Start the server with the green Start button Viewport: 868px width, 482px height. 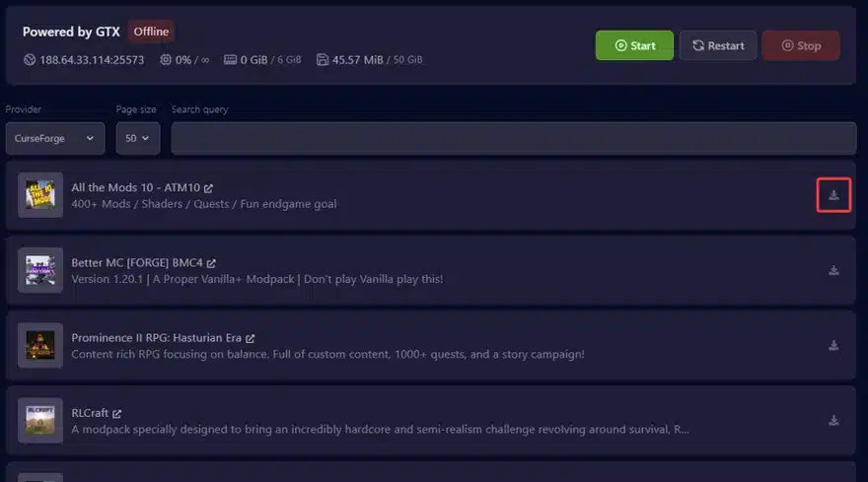tap(634, 45)
